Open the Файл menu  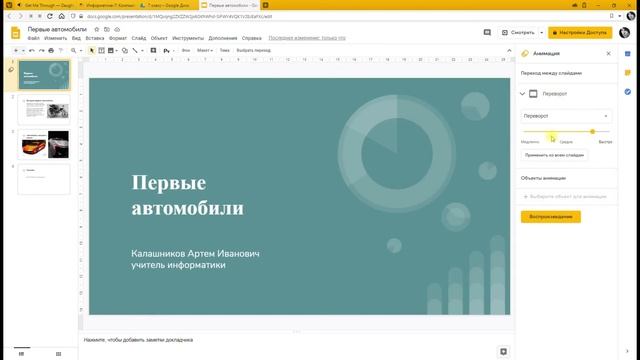point(33,38)
